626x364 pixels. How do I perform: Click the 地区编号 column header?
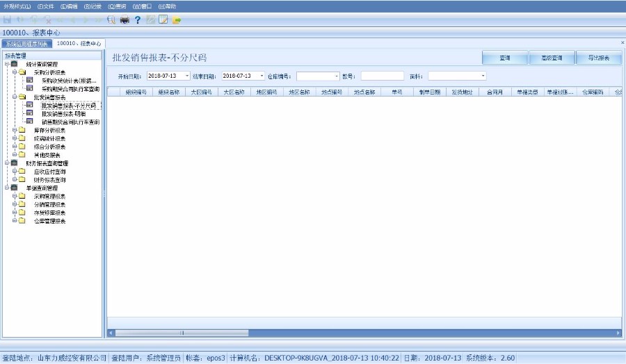pyautogui.click(x=266, y=92)
